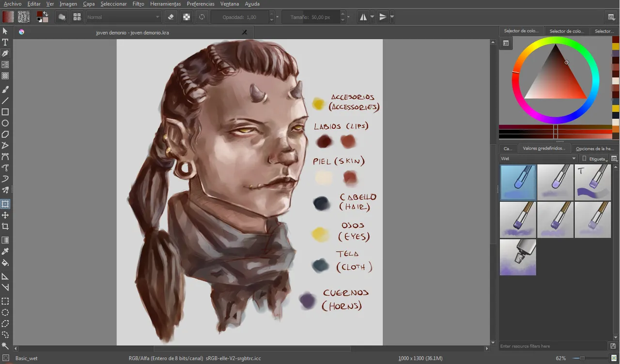This screenshot has height=364, width=620.
Task: Select the Bezier curve tool
Action: 5,156
